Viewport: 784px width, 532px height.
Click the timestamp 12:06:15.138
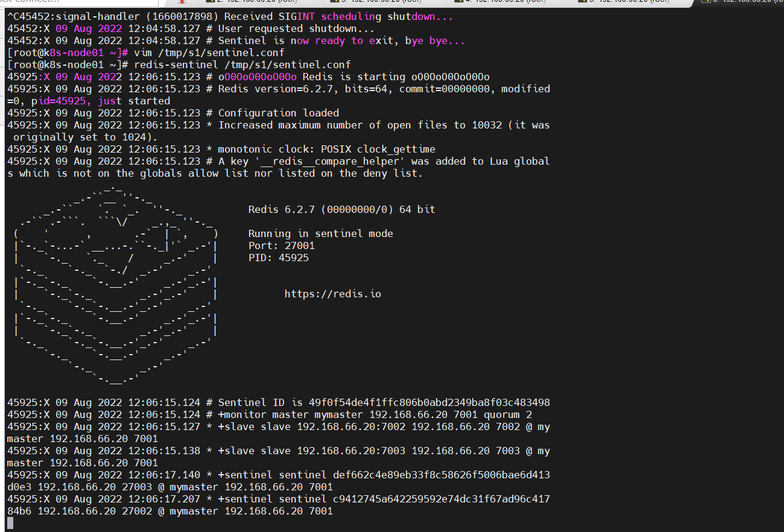pyautogui.click(x=163, y=451)
